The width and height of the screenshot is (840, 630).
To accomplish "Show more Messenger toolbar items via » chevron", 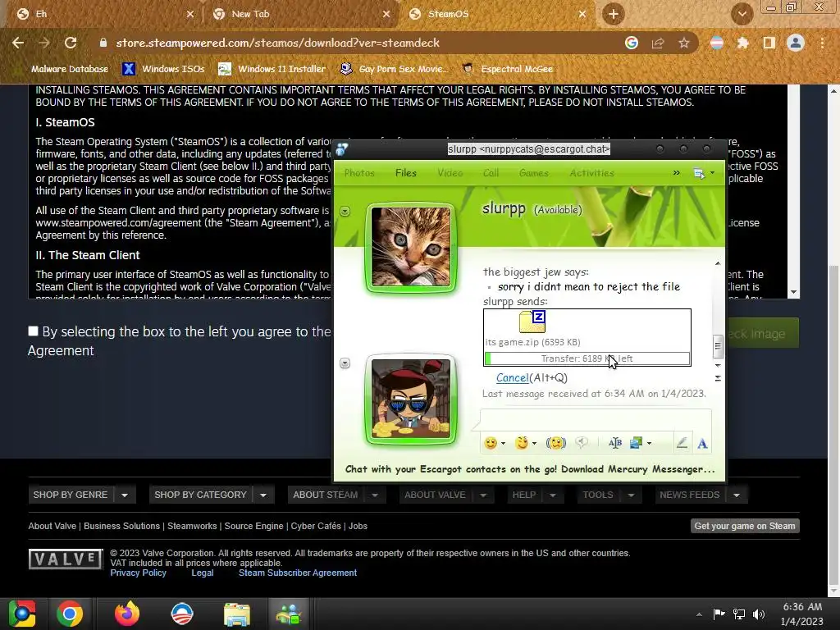I will point(677,173).
